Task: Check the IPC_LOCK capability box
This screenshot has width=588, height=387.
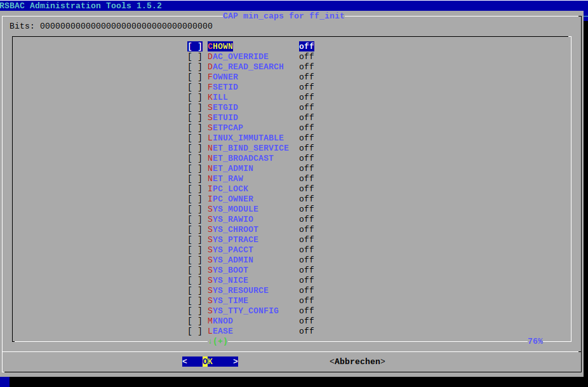Action: point(195,189)
